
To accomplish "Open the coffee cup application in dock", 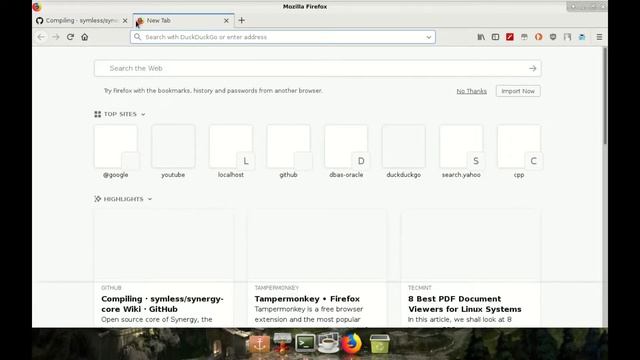I will coord(328,343).
